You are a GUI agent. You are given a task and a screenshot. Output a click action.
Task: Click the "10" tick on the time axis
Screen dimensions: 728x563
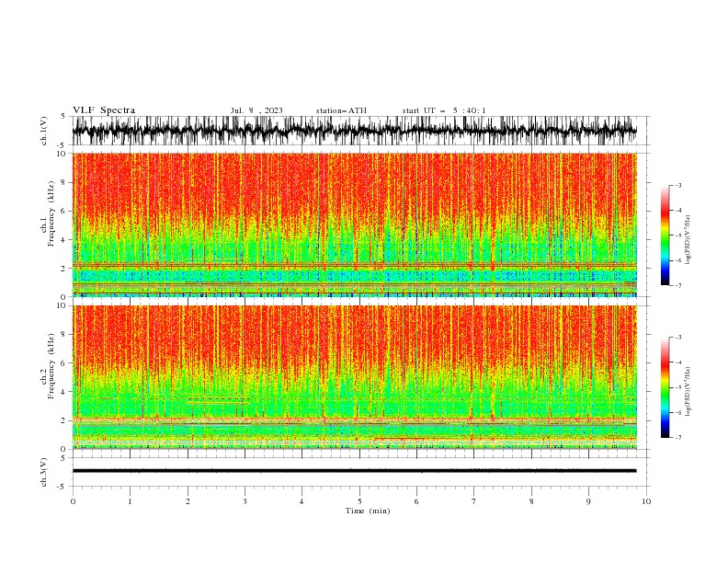646,501
